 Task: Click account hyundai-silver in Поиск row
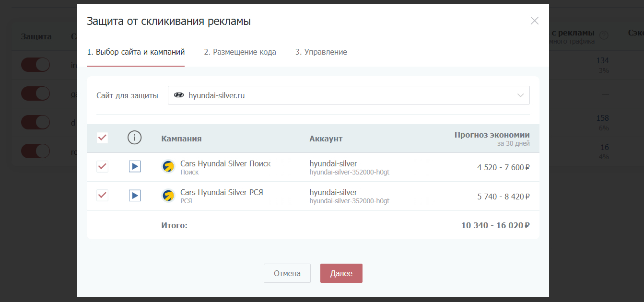tap(333, 163)
